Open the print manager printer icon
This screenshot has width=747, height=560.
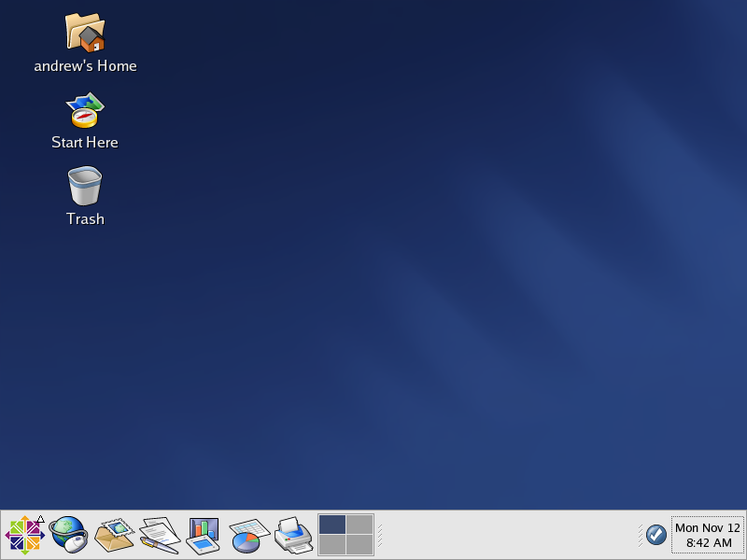click(x=292, y=535)
